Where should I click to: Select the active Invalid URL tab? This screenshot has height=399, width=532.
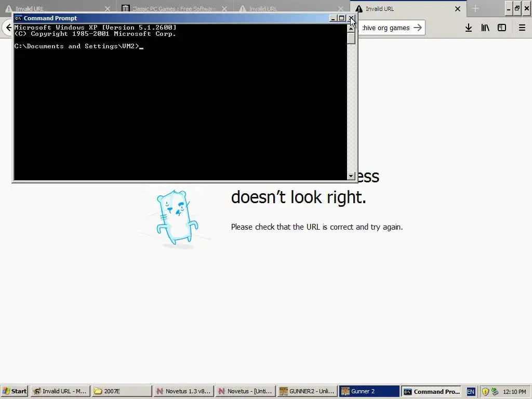click(x=407, y=9)
